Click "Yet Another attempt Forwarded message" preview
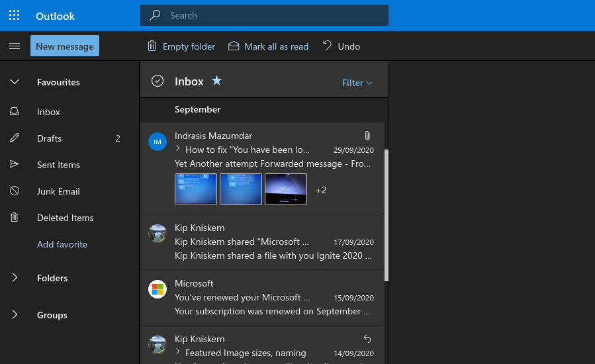The height and width of the screenshot is (364, 595). 273,164
